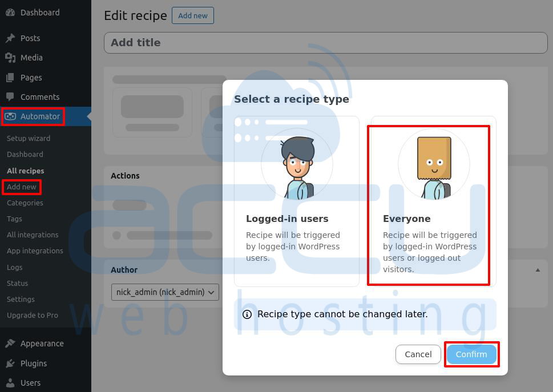The width and height of the screenshot is (553, 392).
Task: Click Upgrade to Pro link
Action: click(33, 315)
